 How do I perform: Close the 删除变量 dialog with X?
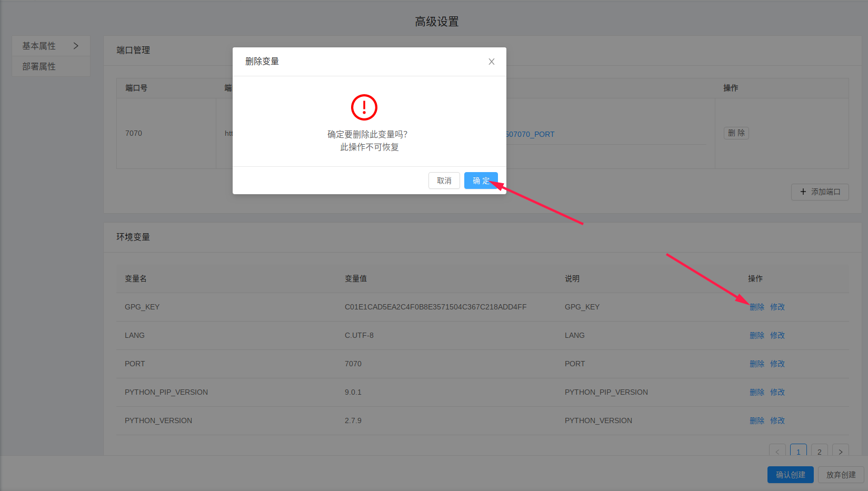tap(492, 62)
